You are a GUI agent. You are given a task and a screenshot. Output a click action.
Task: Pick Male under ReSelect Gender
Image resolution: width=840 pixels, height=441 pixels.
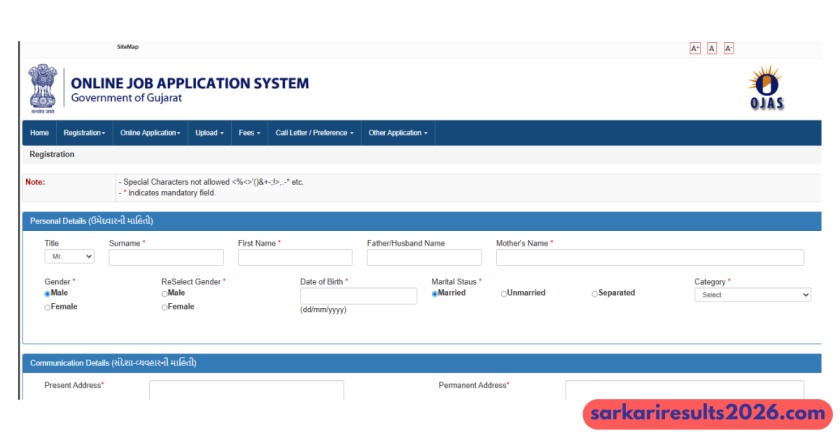pyautogui.click(x=165, y=293)
